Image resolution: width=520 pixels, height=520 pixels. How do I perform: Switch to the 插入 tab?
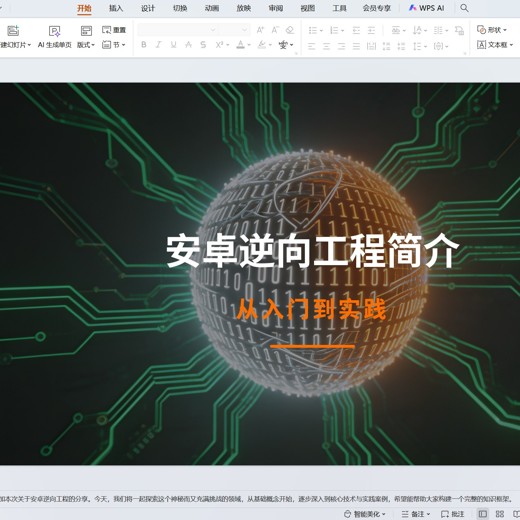click(116, 8)
